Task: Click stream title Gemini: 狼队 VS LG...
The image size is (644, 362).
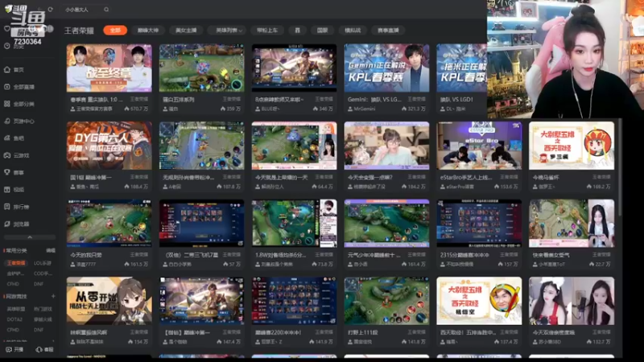Action: (x=374, y=99)
